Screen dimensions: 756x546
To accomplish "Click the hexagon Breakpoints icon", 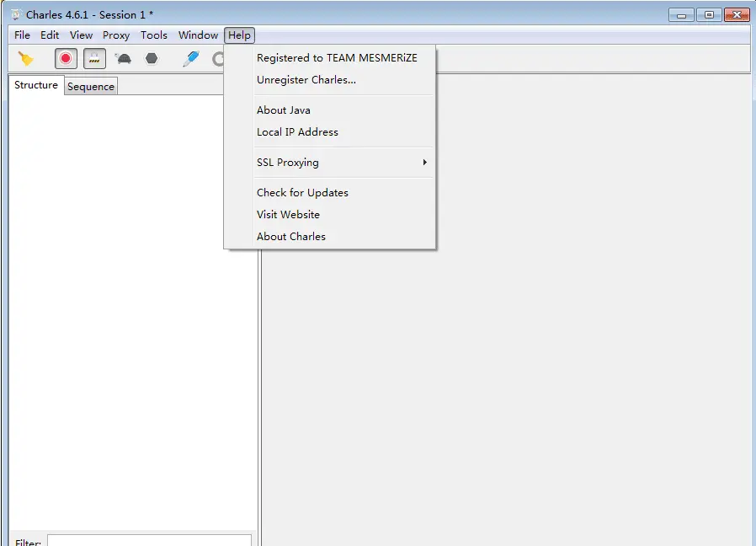I will [x=152, y=59].
